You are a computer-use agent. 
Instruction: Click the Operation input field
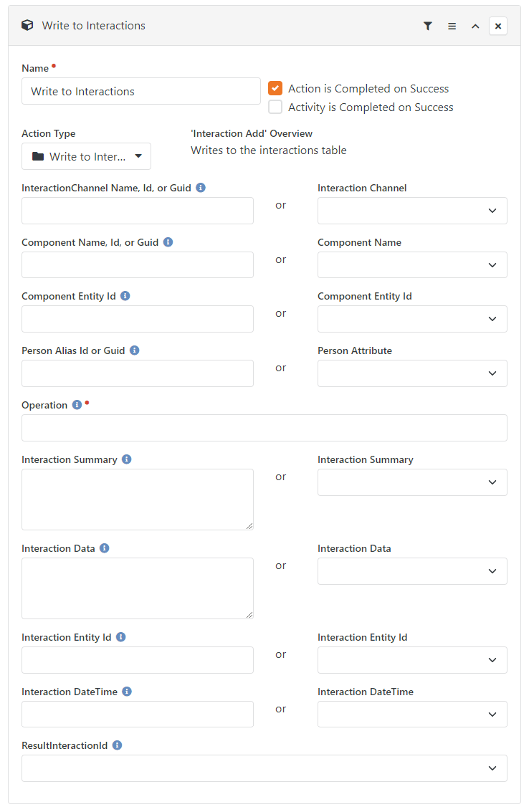tap(264, 429)
